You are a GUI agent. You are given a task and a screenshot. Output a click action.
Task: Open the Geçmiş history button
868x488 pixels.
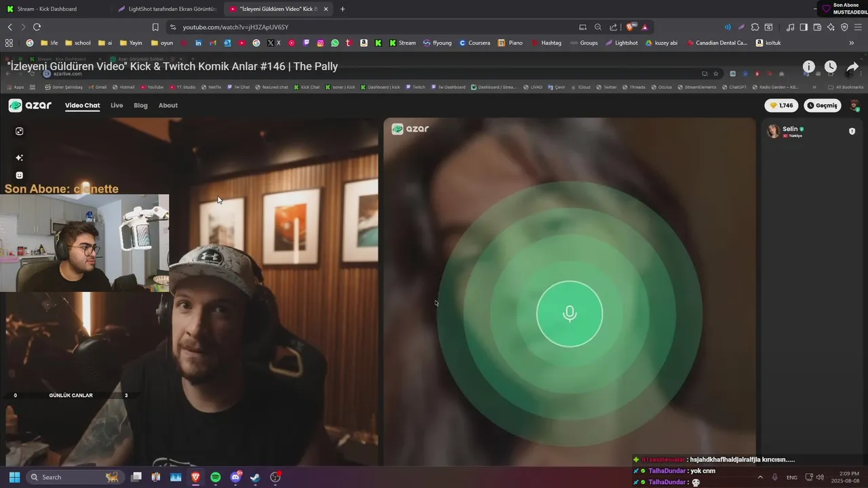pyautogui.click(x=822, y=106)
